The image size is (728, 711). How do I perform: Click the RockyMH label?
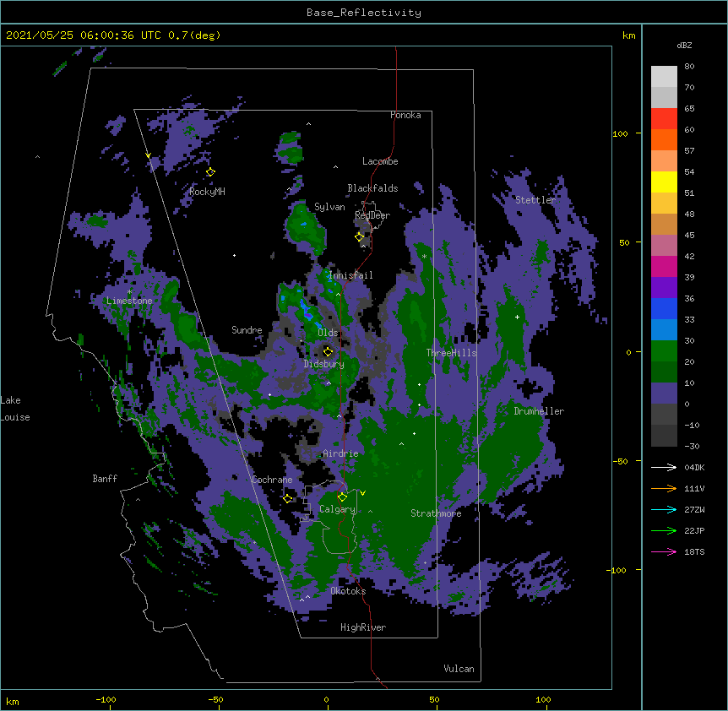(207, 192)
